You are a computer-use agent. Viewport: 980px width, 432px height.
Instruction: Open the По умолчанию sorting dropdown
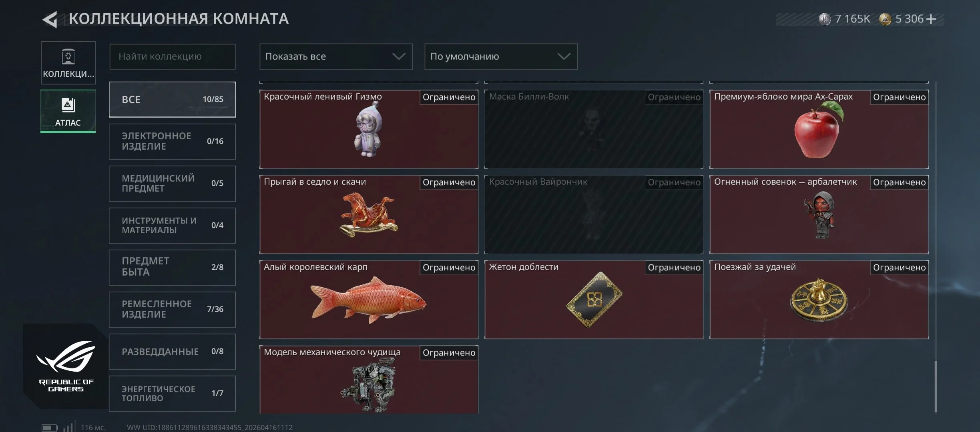click(x=501, y=56)
